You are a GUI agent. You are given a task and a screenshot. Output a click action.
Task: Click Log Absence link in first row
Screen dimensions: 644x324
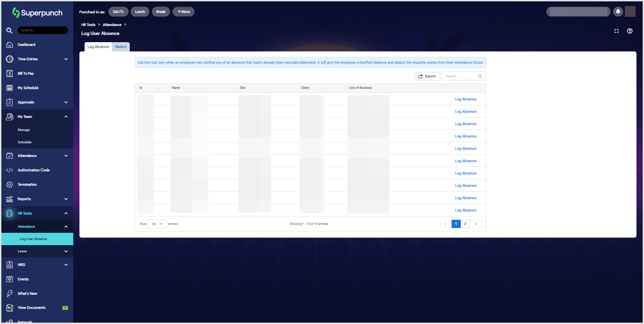[465, 99]
